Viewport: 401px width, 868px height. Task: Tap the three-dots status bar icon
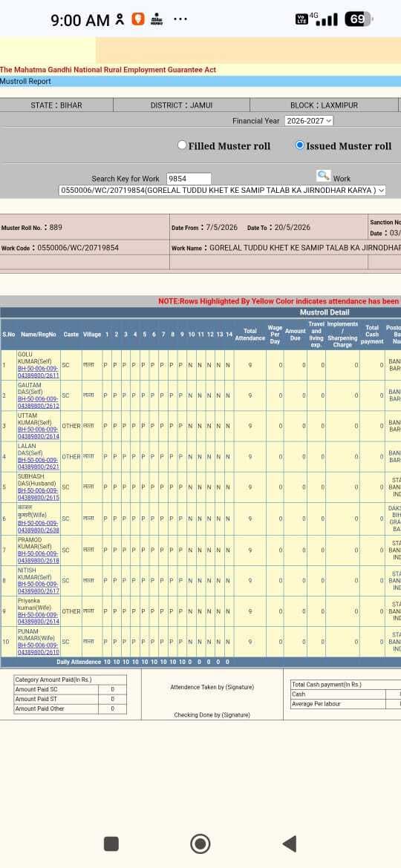tap(180, 19)
